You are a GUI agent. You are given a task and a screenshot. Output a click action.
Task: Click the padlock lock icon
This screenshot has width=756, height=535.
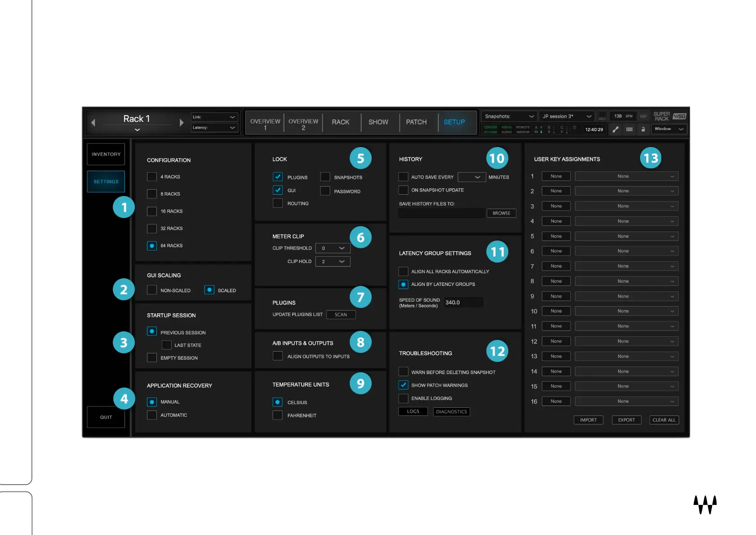tap(643, 129)
